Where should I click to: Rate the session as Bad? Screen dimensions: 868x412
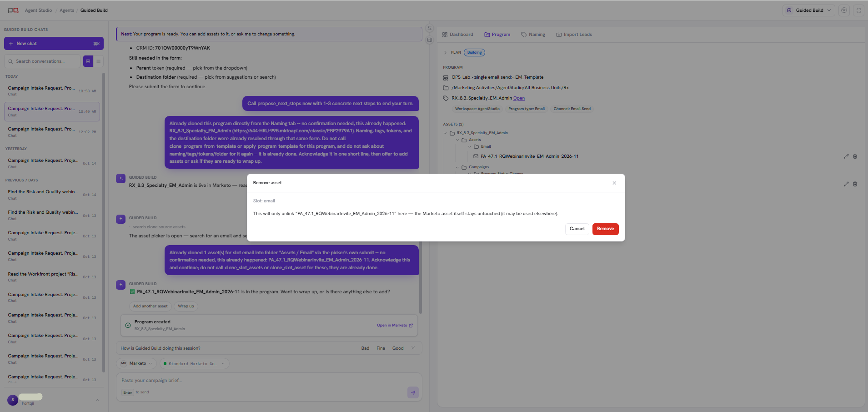[x=365, y=348]
